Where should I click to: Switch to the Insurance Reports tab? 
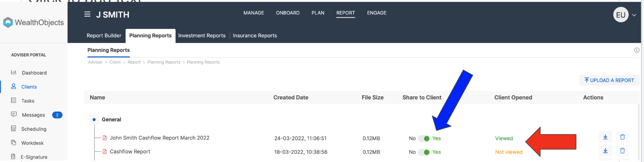click(254, 35)
